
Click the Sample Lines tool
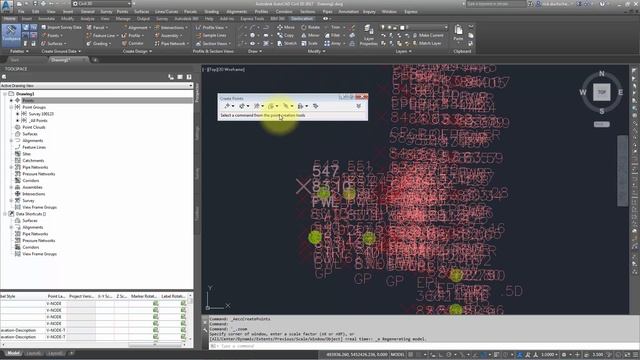(211, 36)
